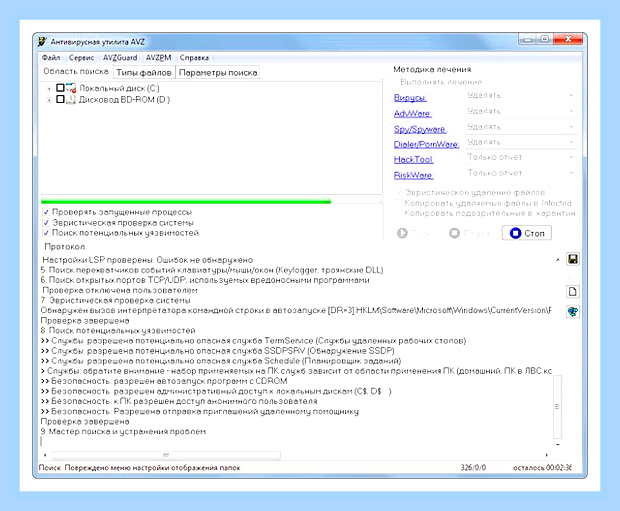Click the Вирусы link
Screen dimensions: 620x511
[410, 98]
